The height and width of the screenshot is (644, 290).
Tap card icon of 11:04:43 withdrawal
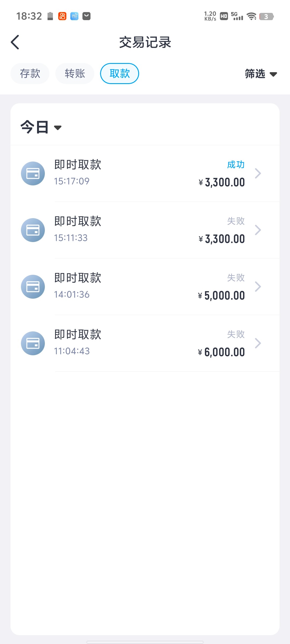click(x=33, y=343)
